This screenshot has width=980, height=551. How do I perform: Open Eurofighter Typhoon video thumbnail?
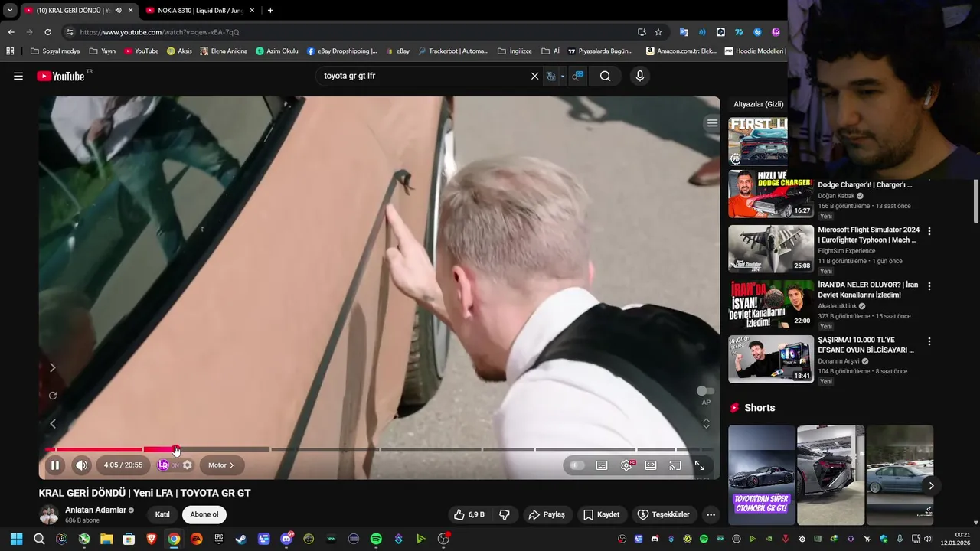pos(771,249)
